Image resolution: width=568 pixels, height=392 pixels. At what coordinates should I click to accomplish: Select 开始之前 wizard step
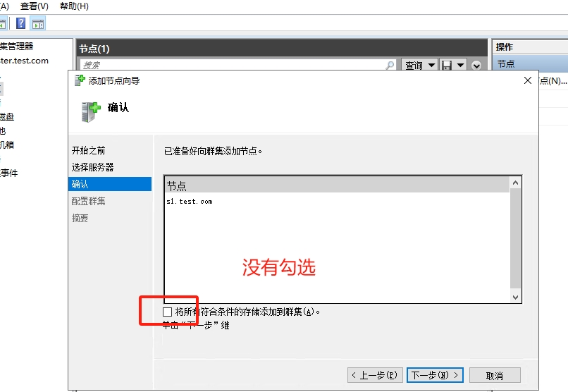pos(88,150)
